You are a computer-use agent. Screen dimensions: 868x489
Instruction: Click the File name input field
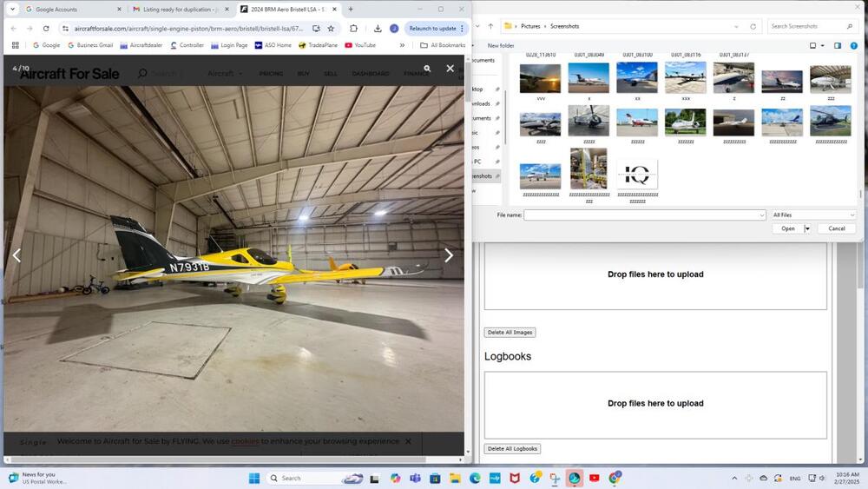(644, 215)
